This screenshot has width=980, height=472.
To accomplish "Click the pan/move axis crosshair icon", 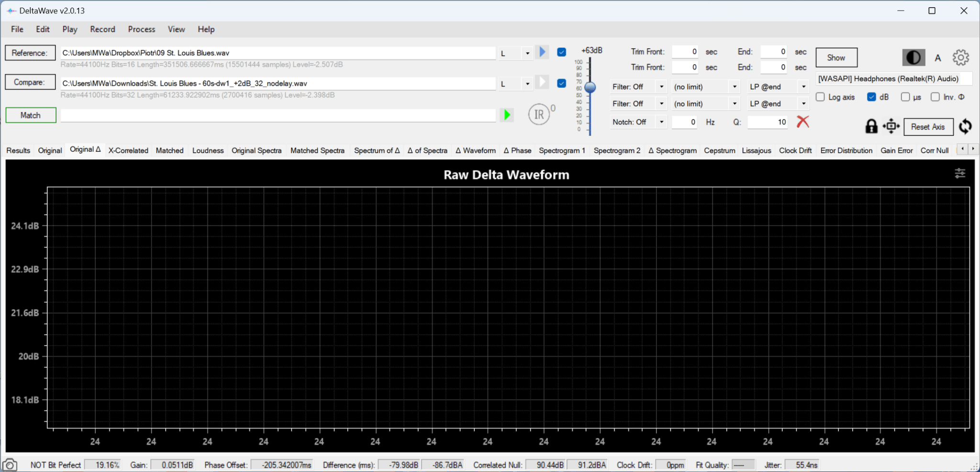I will click(x=891, y=126).
